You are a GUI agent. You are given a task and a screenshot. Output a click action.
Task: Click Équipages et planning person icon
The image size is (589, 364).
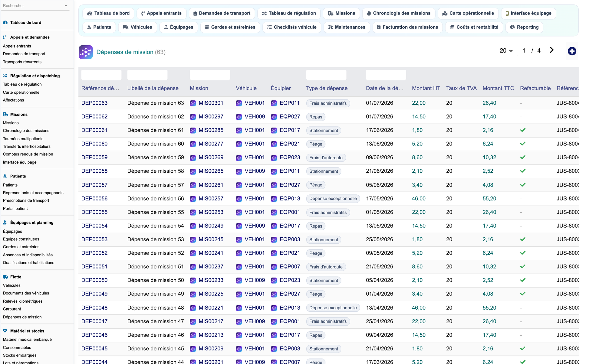point(5,223)
